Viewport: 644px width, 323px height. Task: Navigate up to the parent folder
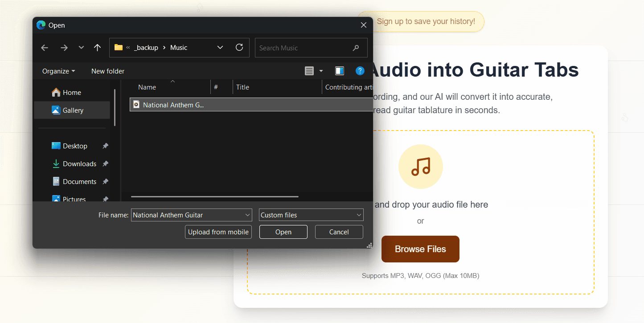coord(97,47)
